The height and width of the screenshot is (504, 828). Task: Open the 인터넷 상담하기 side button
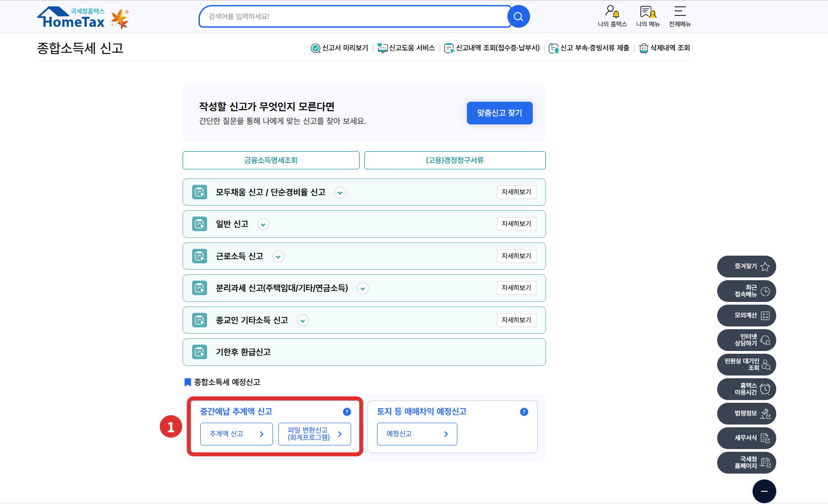pyautogui.click(x=746, y=340)
